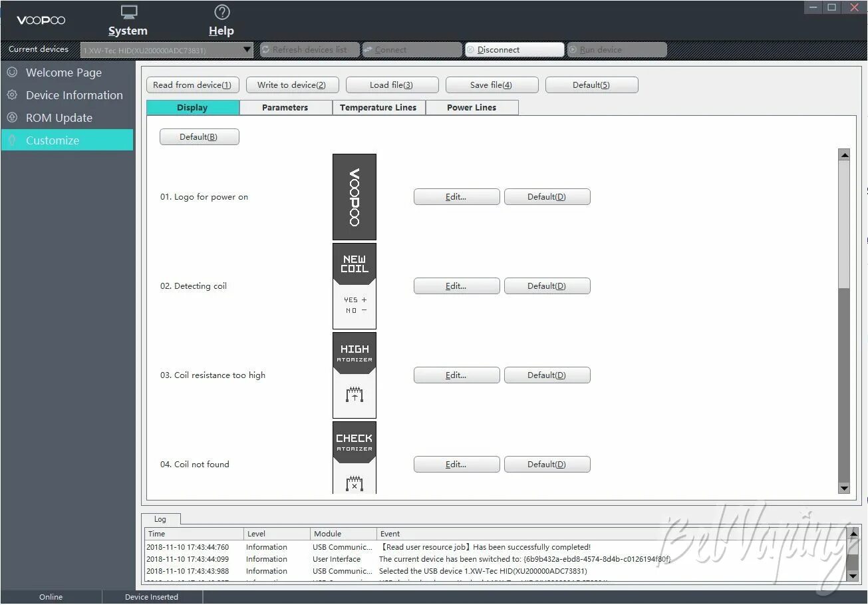Click the Online status bar entry

click(51, 597)
